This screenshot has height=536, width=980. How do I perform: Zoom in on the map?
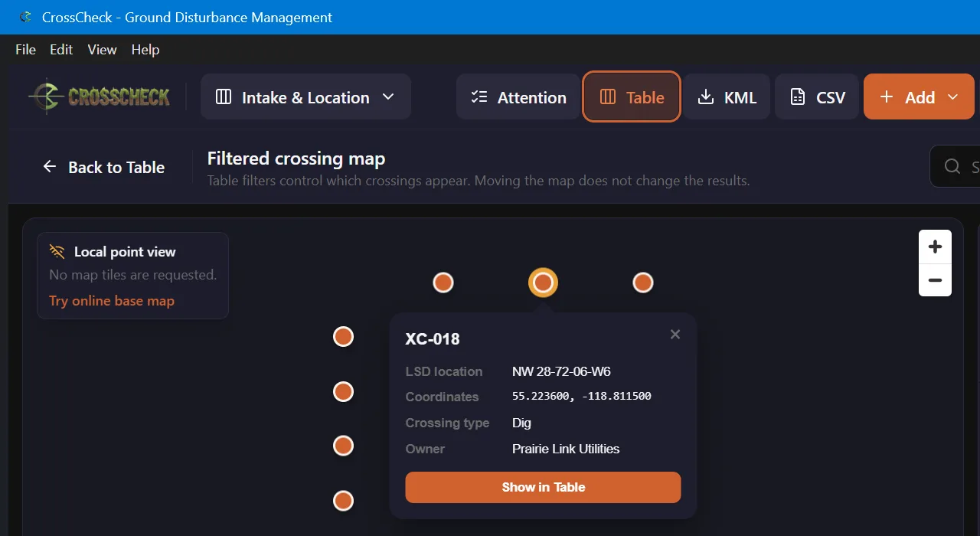(x=935, y=247)
